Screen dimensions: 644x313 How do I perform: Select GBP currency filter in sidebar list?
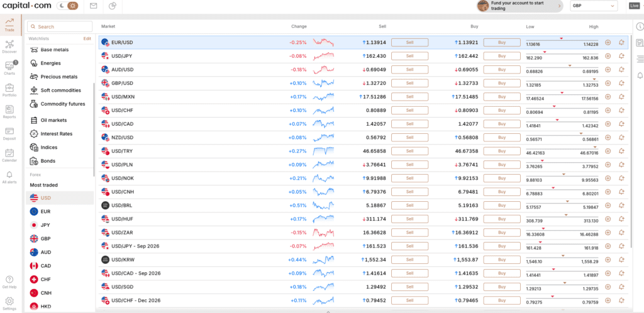[x=60, y=238]
